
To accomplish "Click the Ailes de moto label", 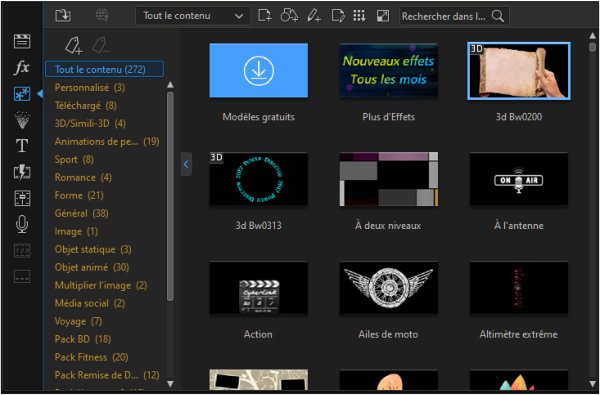I will pyautogui.click(x=388, y=334).
